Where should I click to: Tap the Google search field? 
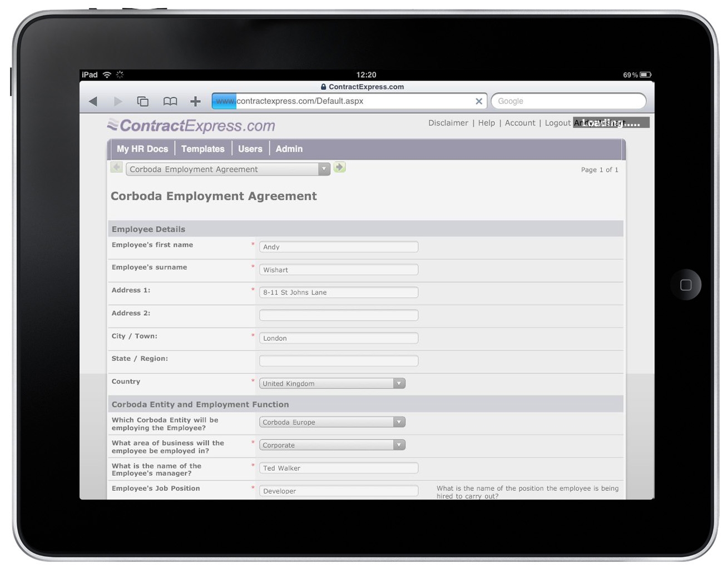(568, 101)
